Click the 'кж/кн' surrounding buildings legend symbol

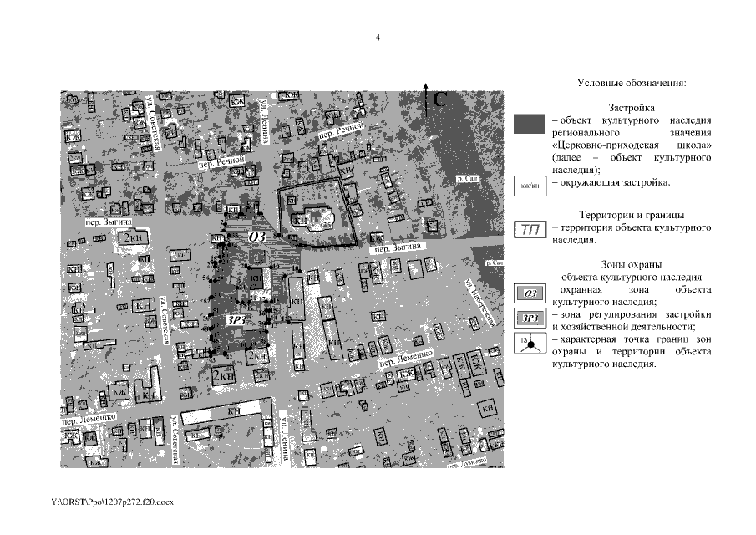click(529, 183)
